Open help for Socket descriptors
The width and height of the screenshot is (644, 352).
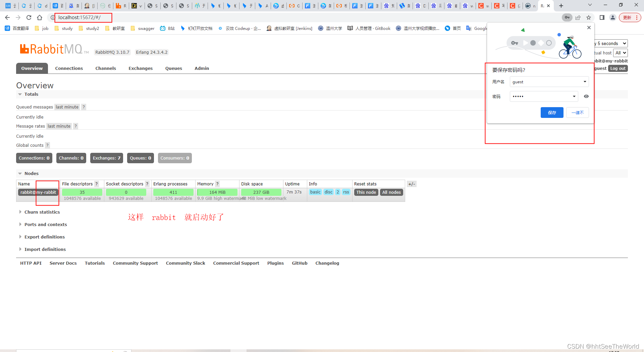pos(147,184)
